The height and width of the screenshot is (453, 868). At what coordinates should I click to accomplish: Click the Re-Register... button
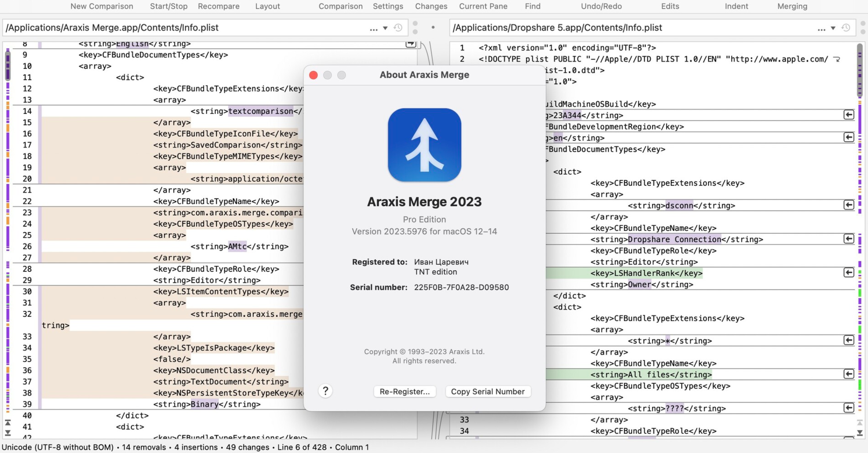pos(405,392)
